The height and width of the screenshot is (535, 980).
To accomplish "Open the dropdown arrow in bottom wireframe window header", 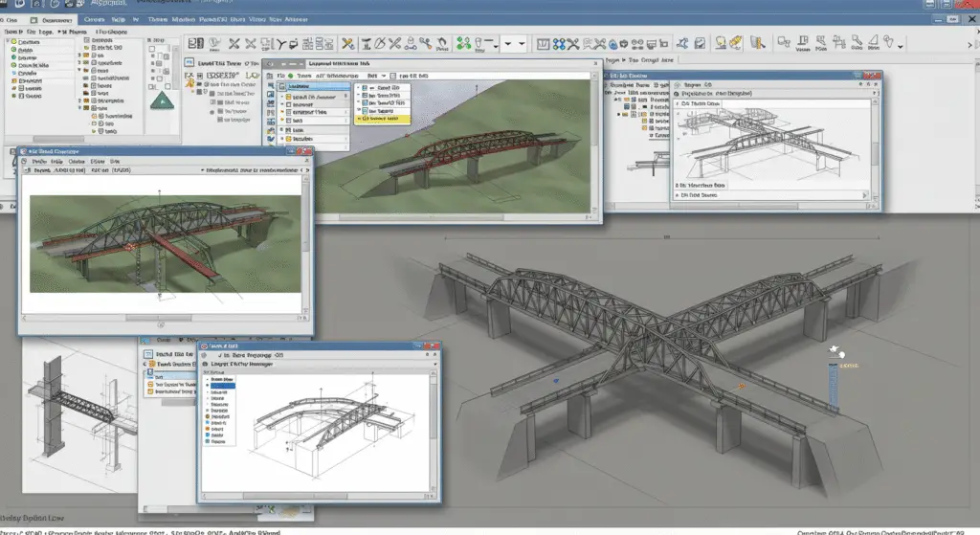I will (435, 364).
